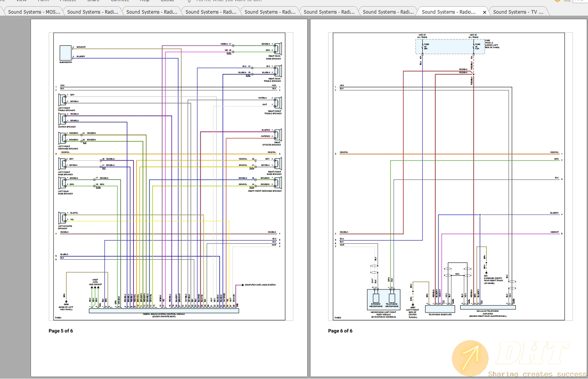Click the left rear bass speaker symbol
The height and width of the screenshot is (379, 588).
[62, 183]
